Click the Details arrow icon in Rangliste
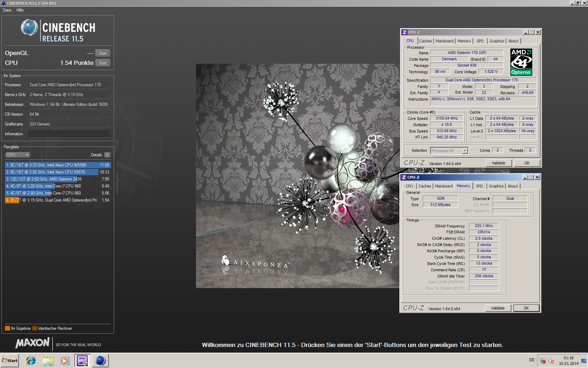The width and height of the screenshot is (588, 368). tap(107, 155)
